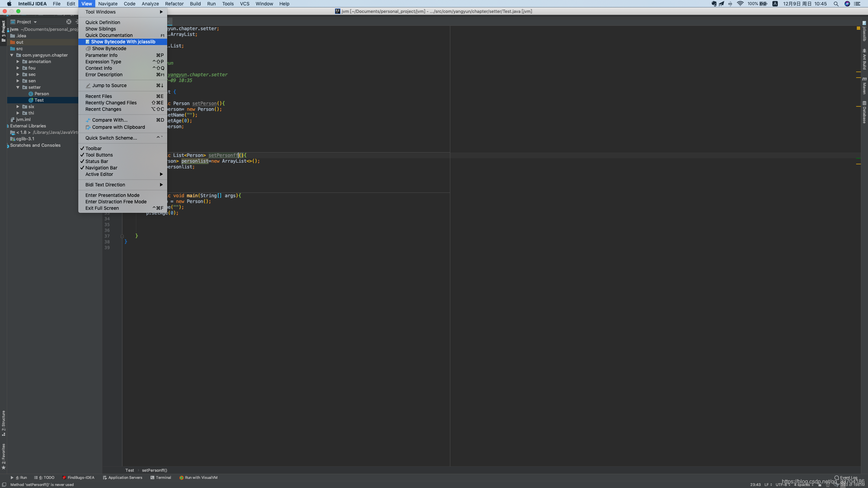Expand the fou package
This screenshot has height=488, width=868.
tap(18, 68)
